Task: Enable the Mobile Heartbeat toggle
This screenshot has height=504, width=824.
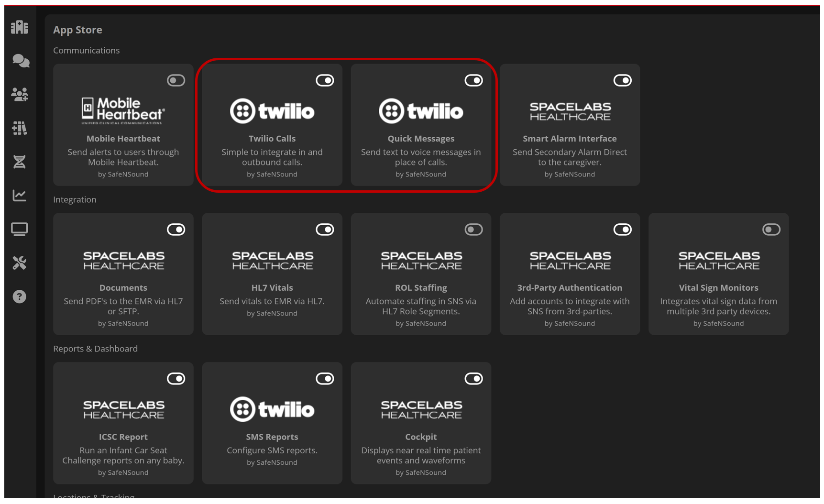Action: coord(176,80)
